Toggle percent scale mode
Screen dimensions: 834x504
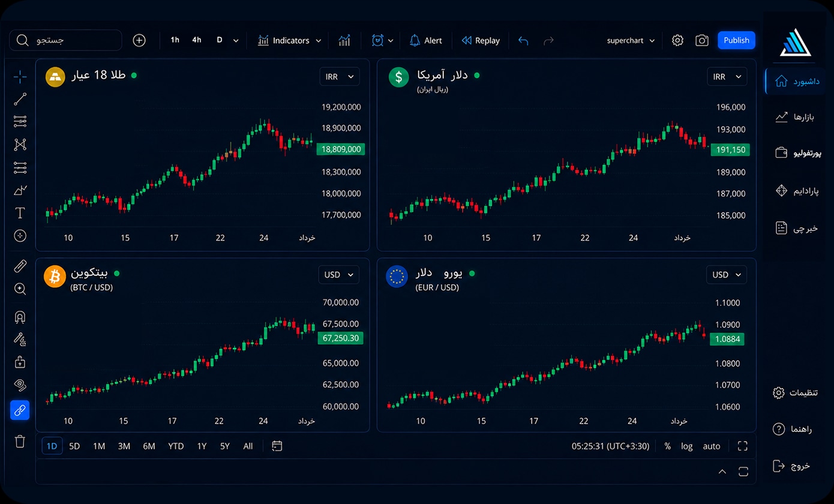tap(668, 446)
